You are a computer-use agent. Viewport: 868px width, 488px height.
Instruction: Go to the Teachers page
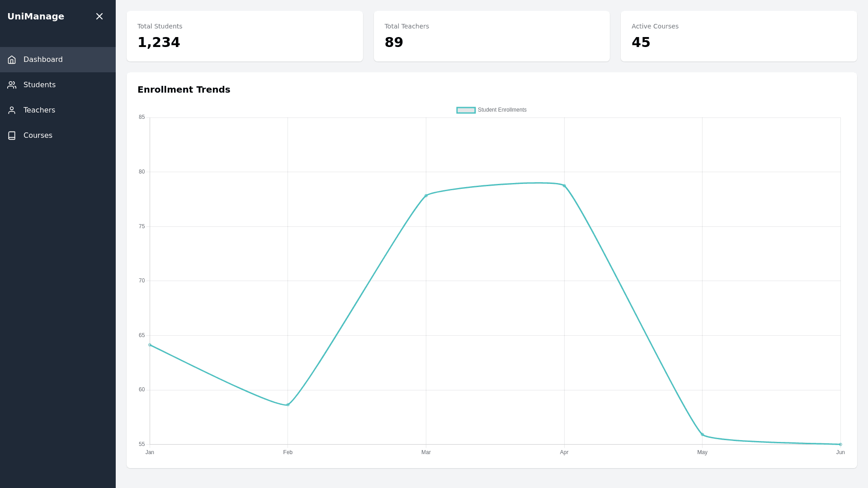(39, 110)
